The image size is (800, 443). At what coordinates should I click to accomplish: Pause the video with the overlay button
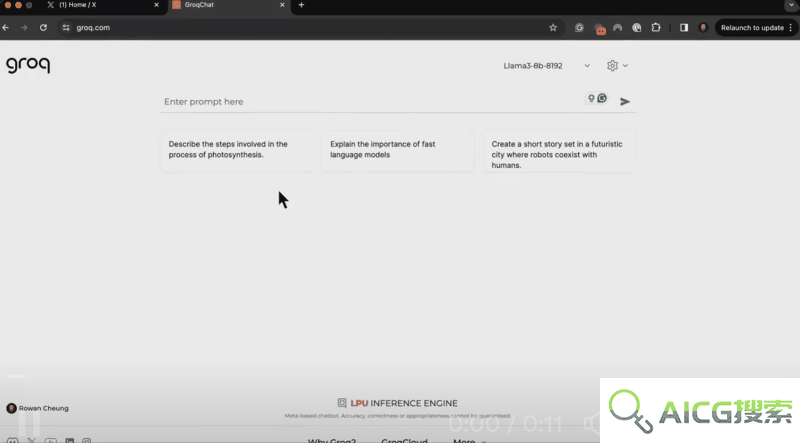coord(29,424)
